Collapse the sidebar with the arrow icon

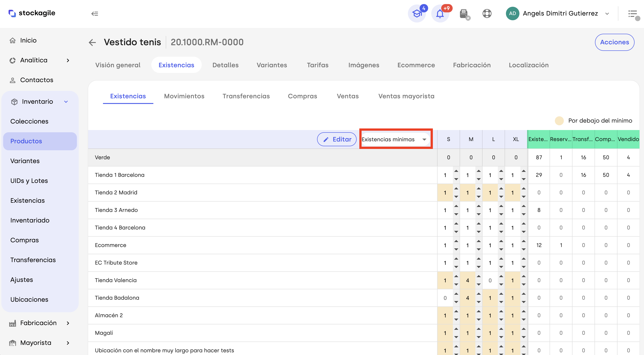pyautogui.click(x=94, y=13)
